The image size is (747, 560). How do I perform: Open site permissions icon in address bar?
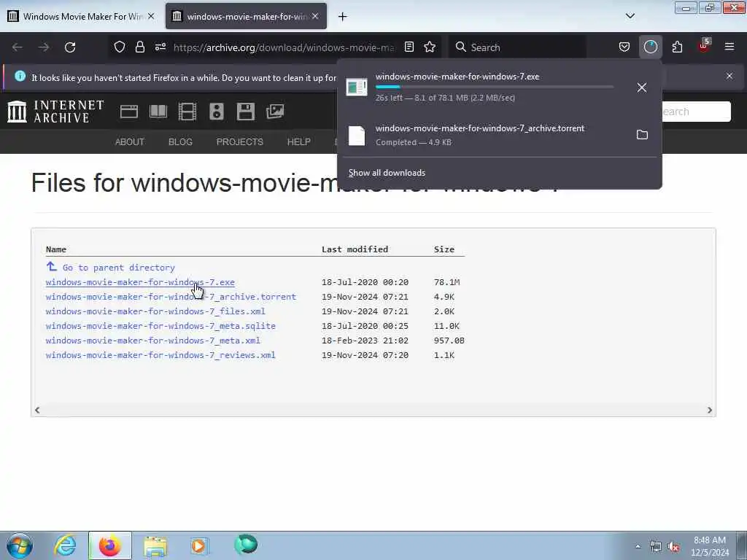click(160, 47)
